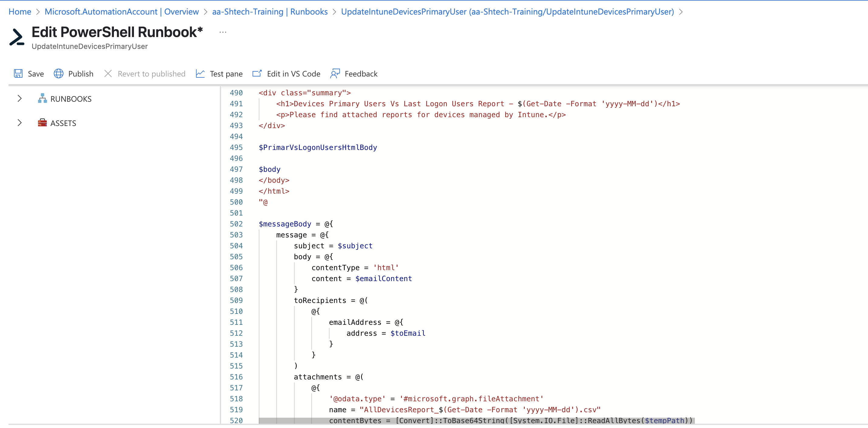Screen dimensions: 868x428
Task: Click the RUNBOOKS hierarchy icon in the sidebar
Action: [42, 98]
